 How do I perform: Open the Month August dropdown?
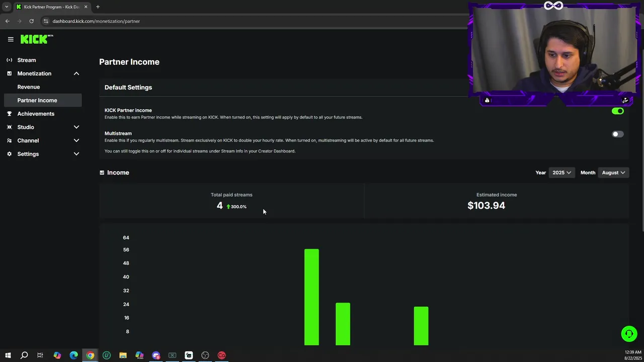tap(613, 172)
